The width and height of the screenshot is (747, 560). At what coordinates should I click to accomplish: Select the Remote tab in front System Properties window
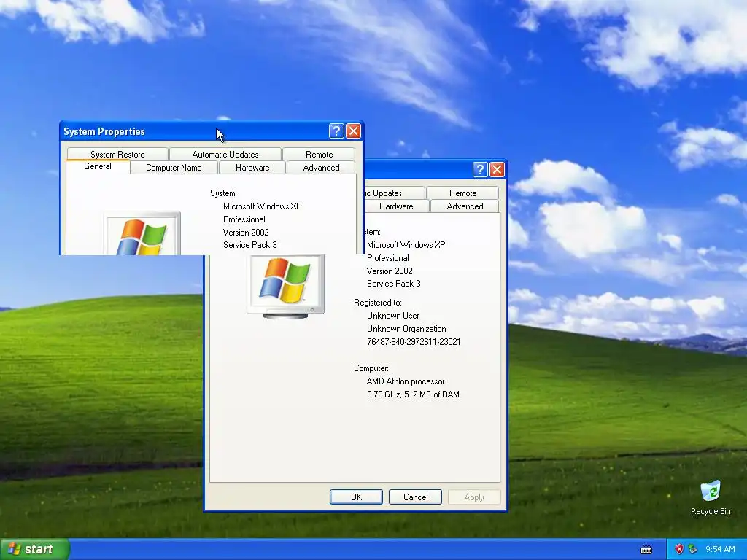(x=319, y=155)
